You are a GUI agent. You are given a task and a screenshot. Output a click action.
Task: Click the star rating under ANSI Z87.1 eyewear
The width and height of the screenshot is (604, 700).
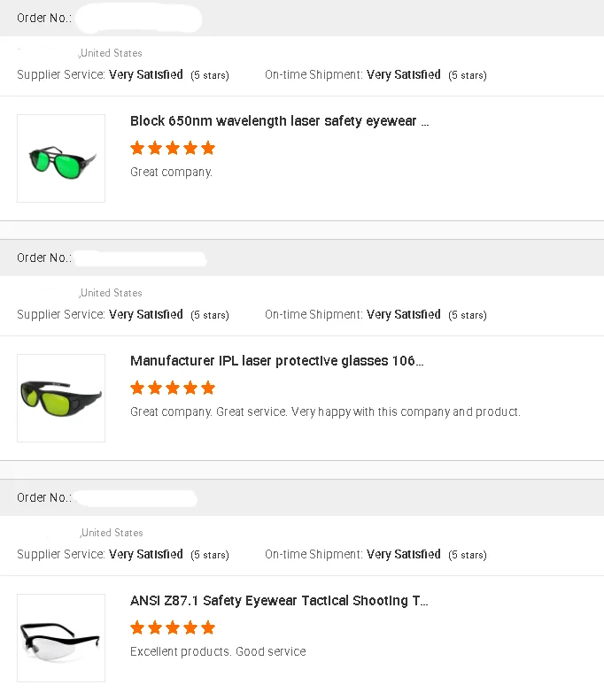pos(173,627)
